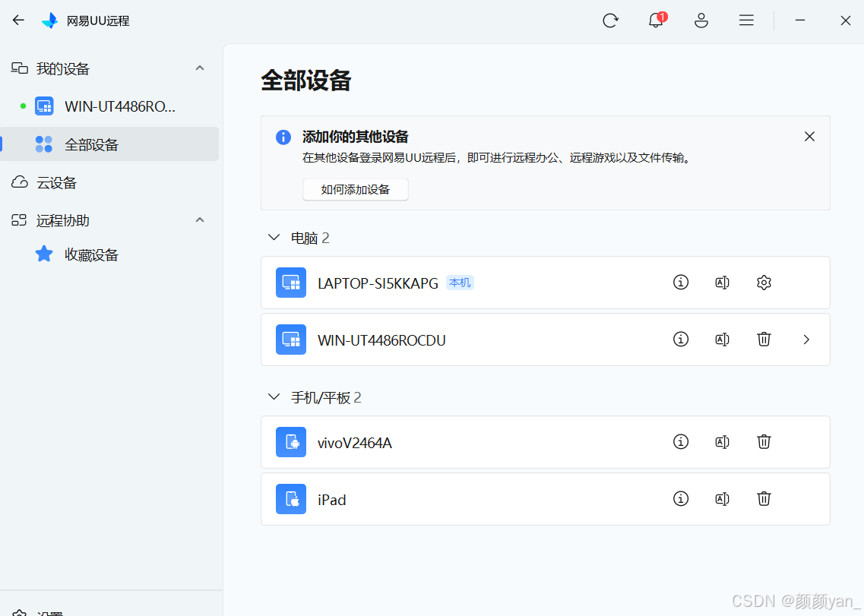Delete WIN-UT4486ROCDU device

pyautogui.click(x=764, y=339)
